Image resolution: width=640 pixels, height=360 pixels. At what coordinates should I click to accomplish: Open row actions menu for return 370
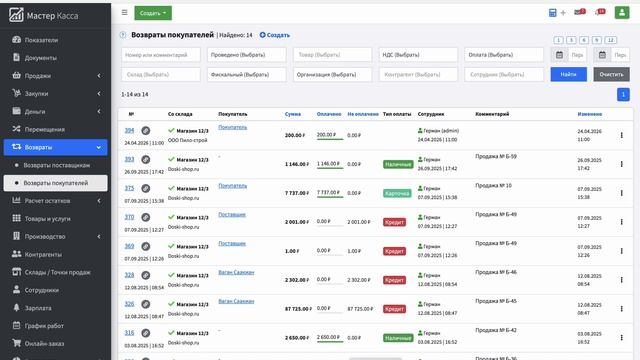622,222
